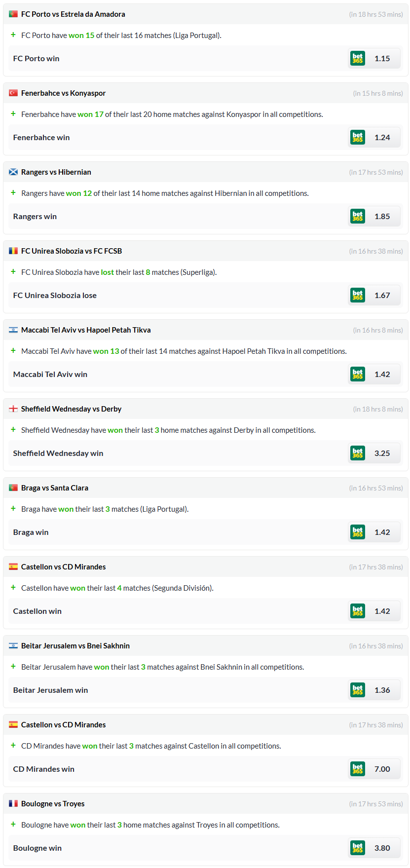Open the FC Porto vs Estrela da Amadora match

tap(73, 14)
